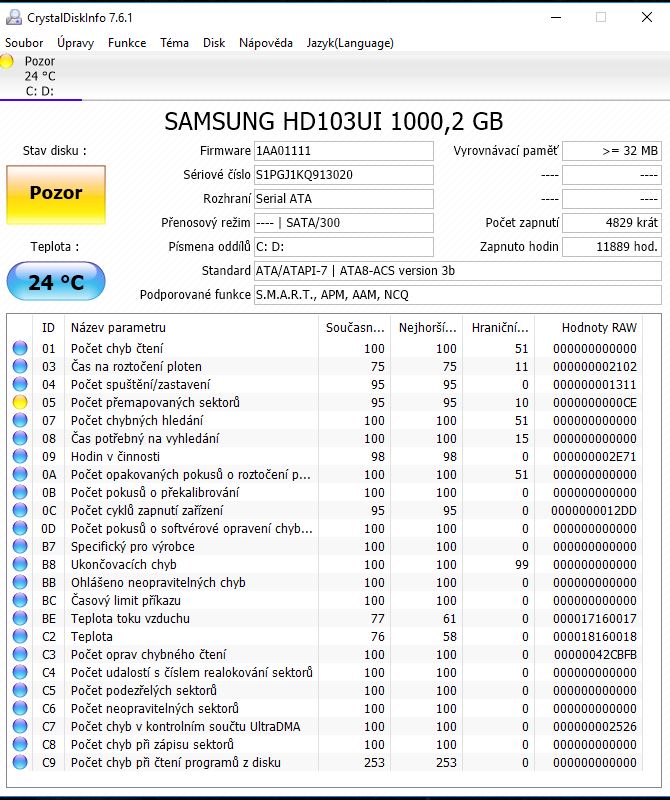Click the Podporované funkce field

point(458,295)
